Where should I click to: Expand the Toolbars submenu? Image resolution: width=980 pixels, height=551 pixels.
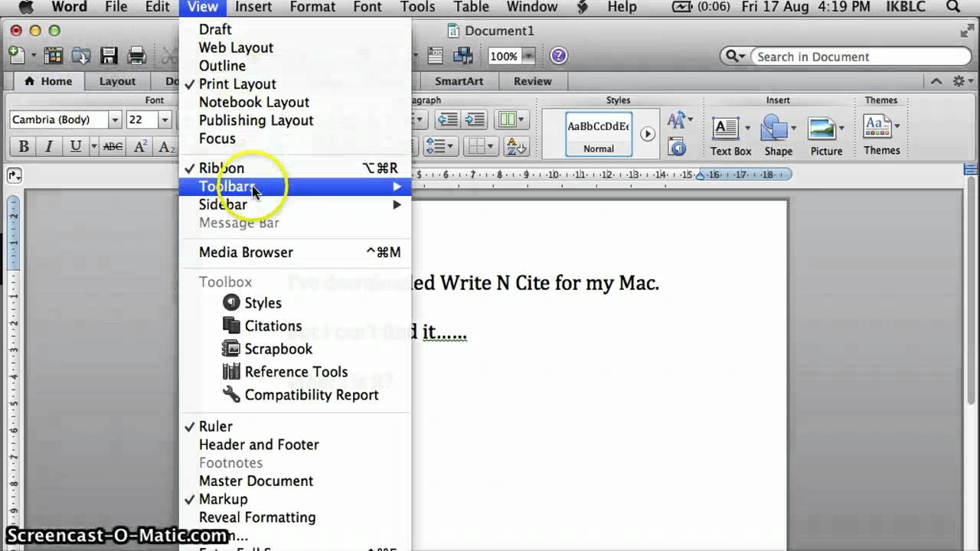pyautogui.click(x=295, y=187)
